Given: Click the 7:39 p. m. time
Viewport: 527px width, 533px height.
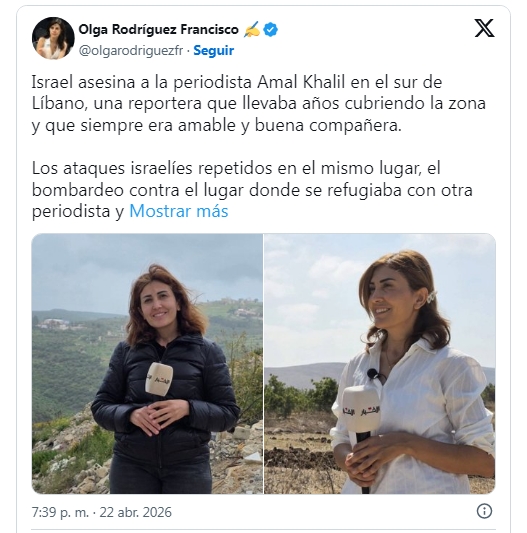Looking at the screenshot, I should [60, 512].
